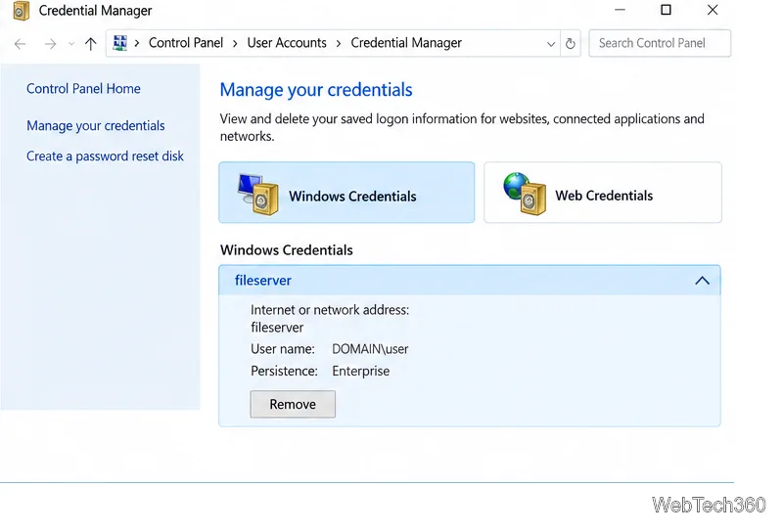Click the DOMAIN\user user name value
This screenshot has height=532, width=783.
[370, 349]
